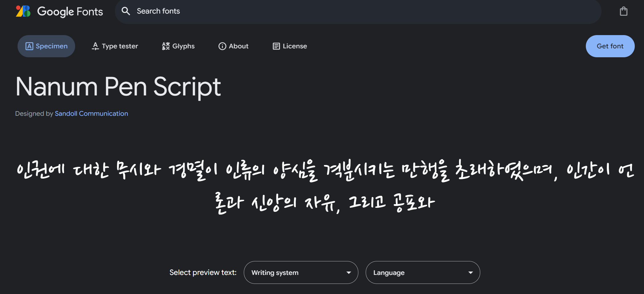Click the Get font button
This screenshot has height=294, width=644.
pos(610,46)
